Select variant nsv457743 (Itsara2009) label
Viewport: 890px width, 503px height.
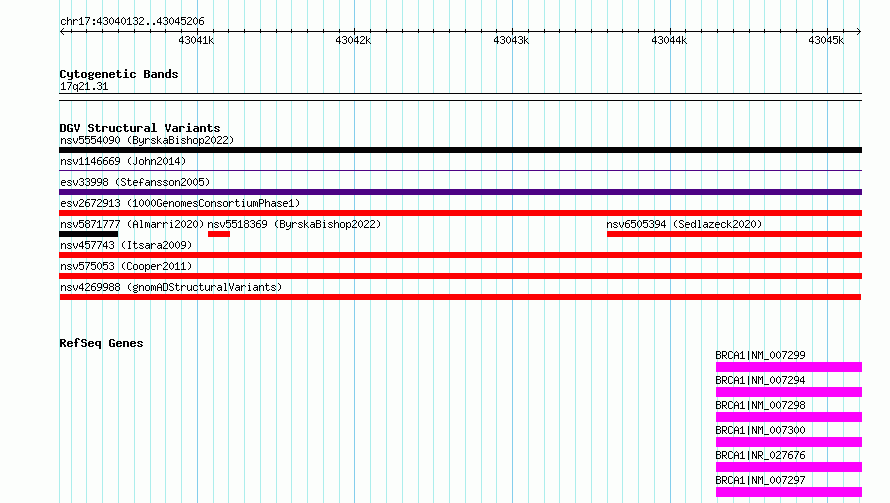click(126, 245)
